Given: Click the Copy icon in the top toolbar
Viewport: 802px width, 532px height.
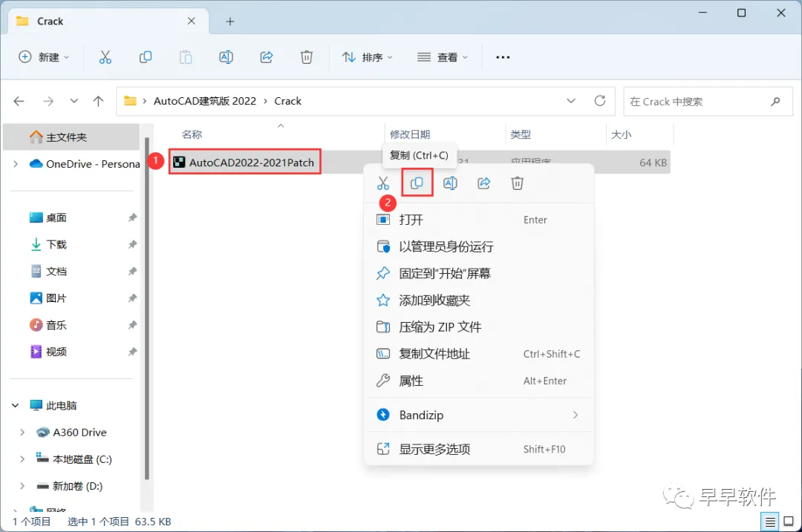Looking at the screenshot, I should pyautogui.click(x=146, y=57).
